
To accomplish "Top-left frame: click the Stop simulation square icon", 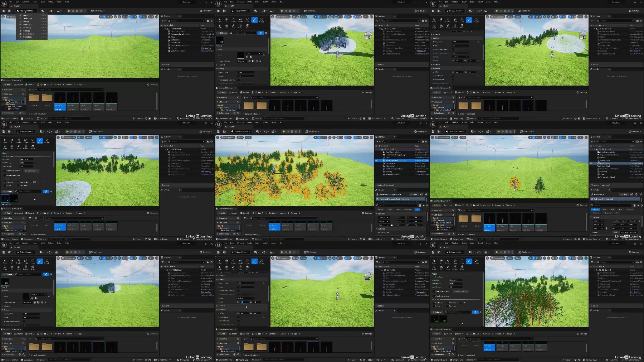I will tap(77, 11).
